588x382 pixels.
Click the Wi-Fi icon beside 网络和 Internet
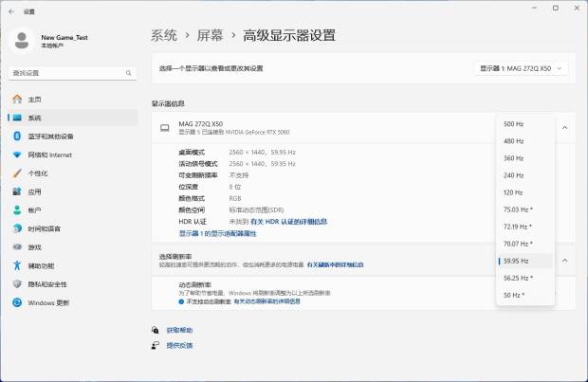click(17, 155)
